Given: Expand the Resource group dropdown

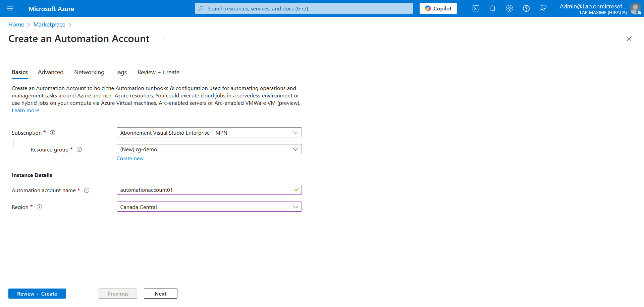Looking at the screenshot, I should (209, 149).
